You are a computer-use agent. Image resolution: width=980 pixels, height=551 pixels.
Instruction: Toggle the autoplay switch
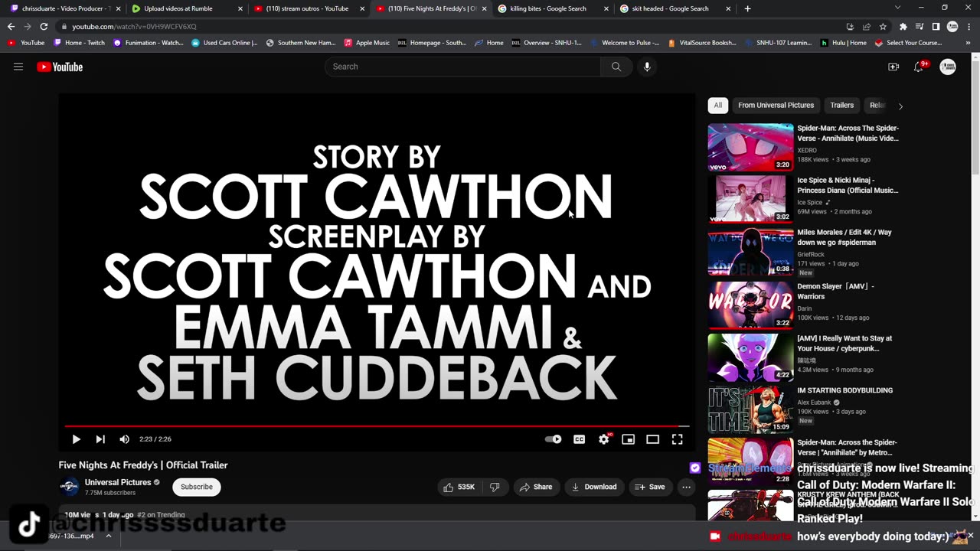553,439
